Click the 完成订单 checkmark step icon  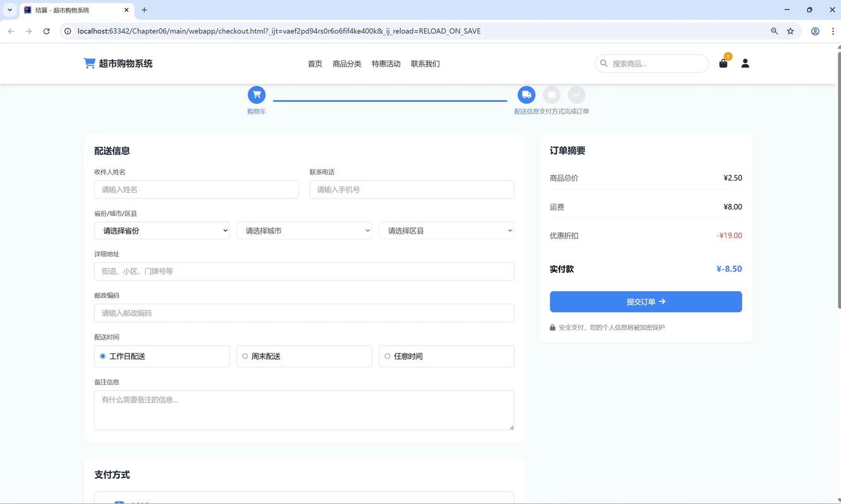576,94
